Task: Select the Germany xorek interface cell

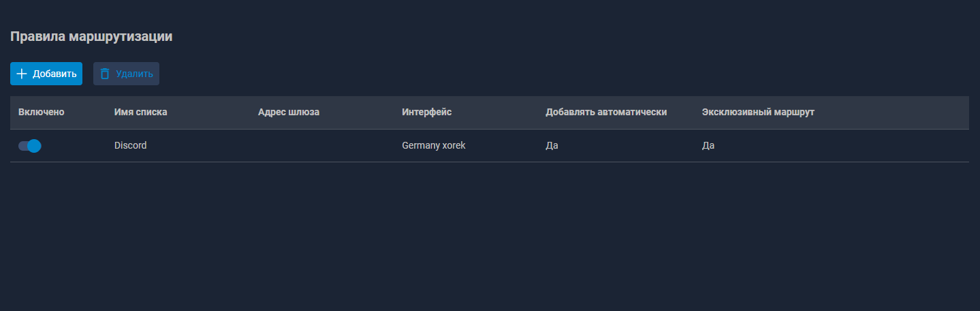Action: (x=434, y=145)
